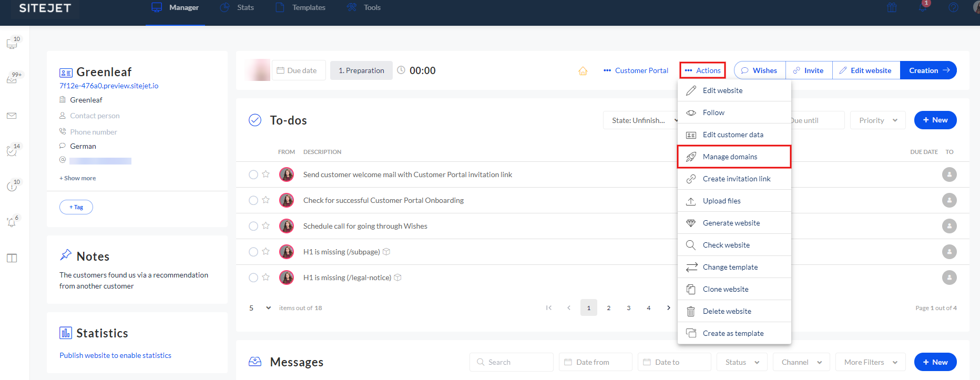Open the columns layout icon in sidebar

coord(12,258)
